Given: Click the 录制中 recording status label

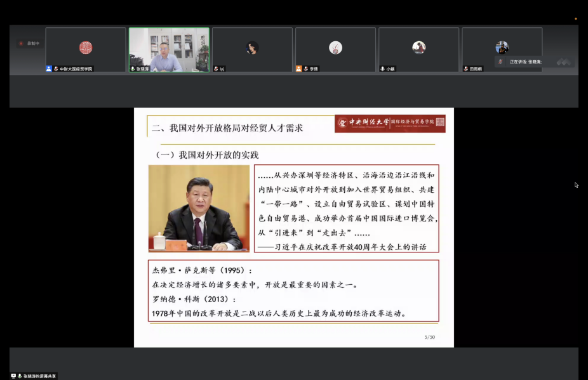Looking at the screenshot, I should click(x=32, y=44).
